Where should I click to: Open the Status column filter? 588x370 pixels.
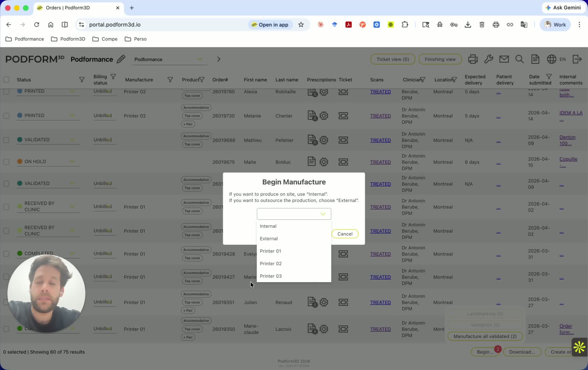tap(82, 80)
